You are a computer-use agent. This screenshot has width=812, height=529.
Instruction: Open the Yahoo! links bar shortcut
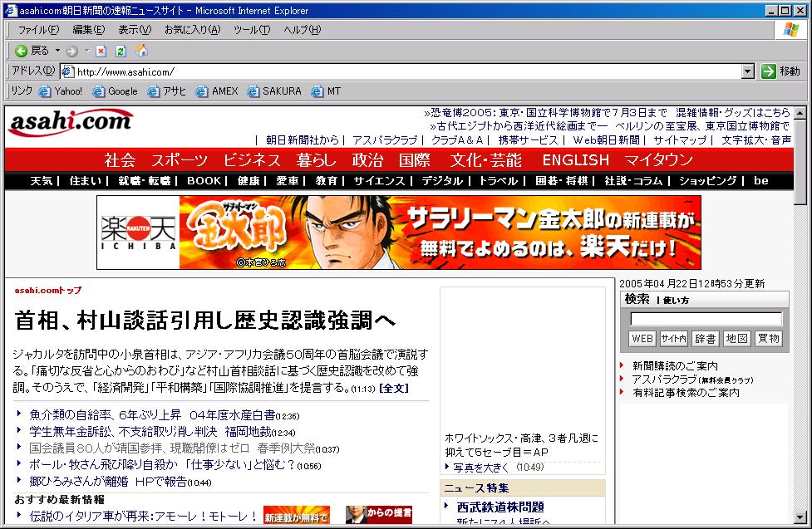click(x=61, y=91)
